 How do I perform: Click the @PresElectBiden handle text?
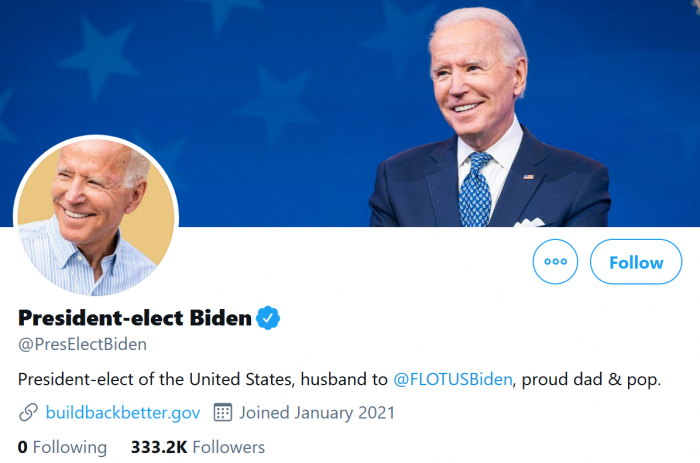tap(82, 345)
